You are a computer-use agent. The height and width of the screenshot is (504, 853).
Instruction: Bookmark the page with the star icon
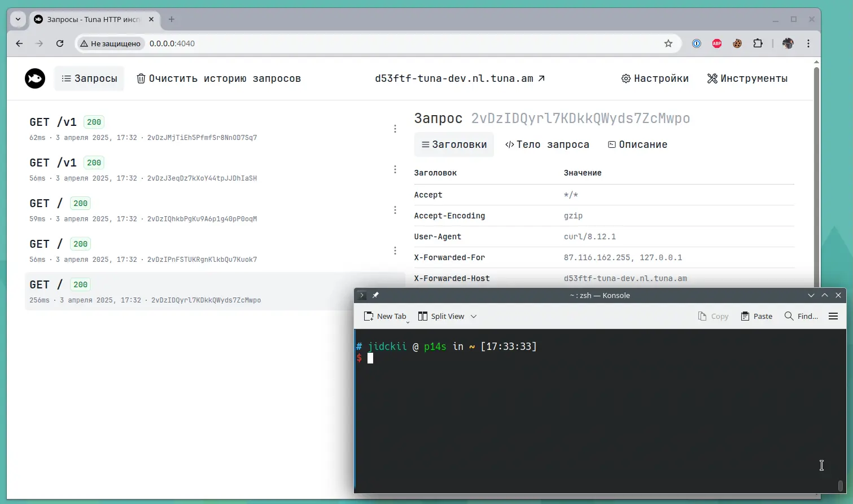pos(668,43)
